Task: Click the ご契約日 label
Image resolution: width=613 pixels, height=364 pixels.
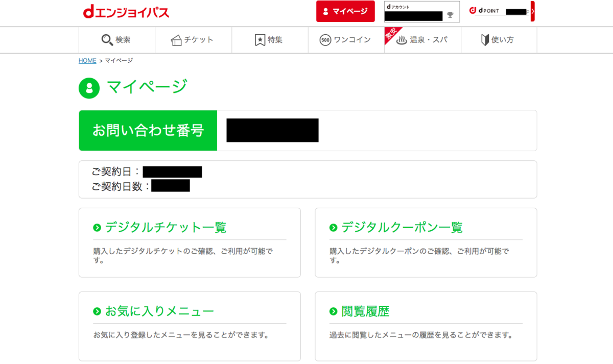Action: point(116,172)
